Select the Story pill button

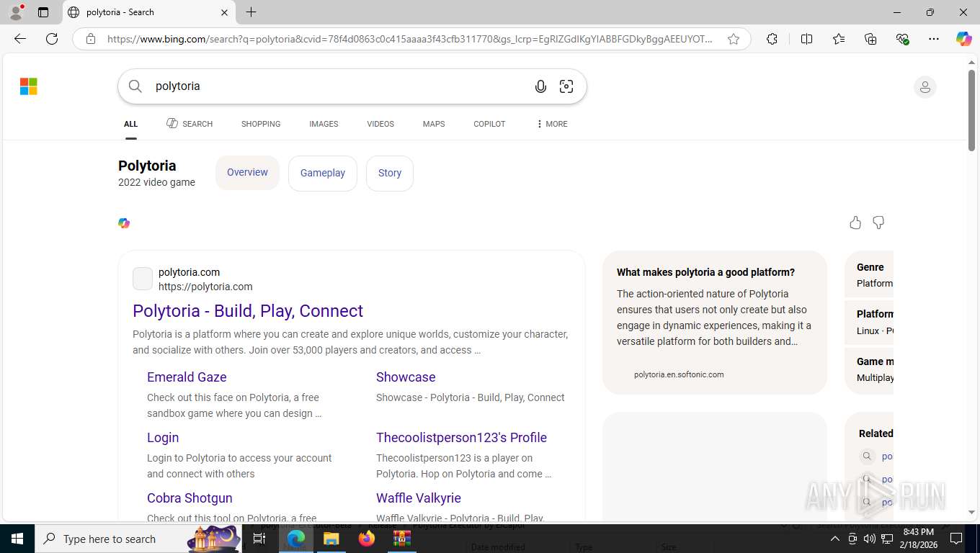[390, 174]
